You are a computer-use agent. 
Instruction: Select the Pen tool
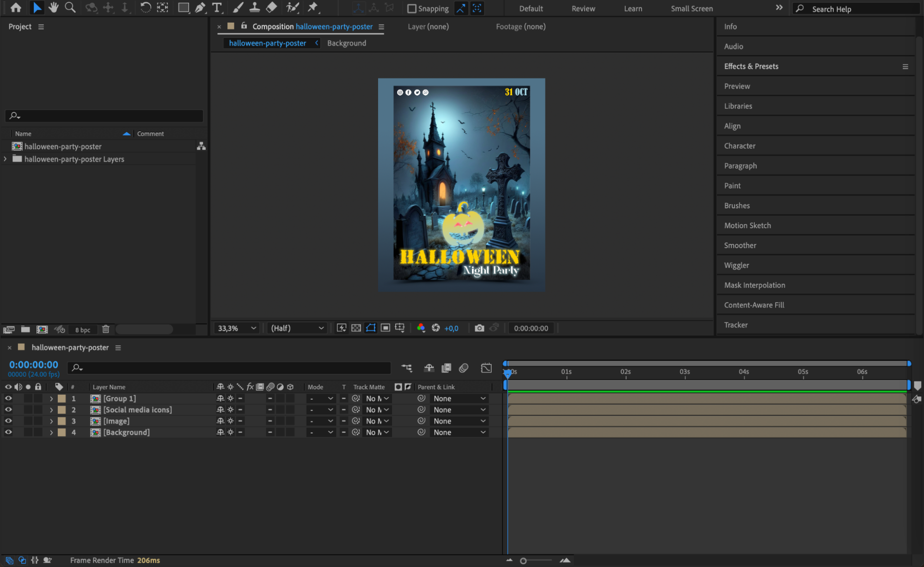(x=200, y=7)
